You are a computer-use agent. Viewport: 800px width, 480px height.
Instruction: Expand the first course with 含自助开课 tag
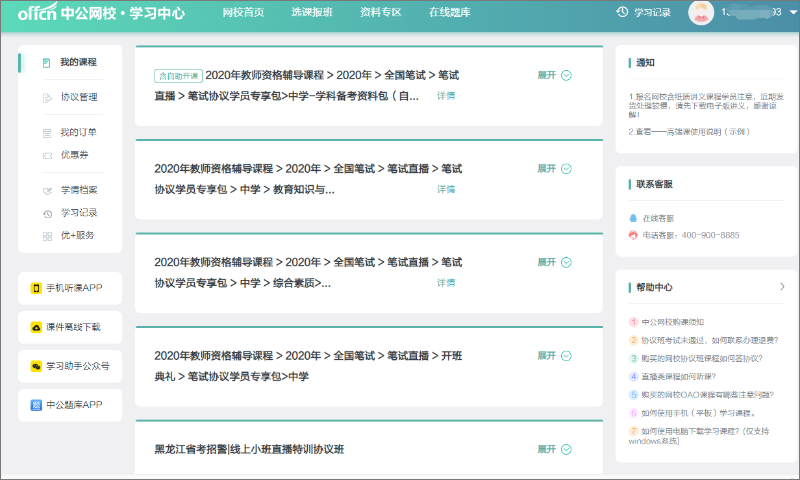pos(554,75)
